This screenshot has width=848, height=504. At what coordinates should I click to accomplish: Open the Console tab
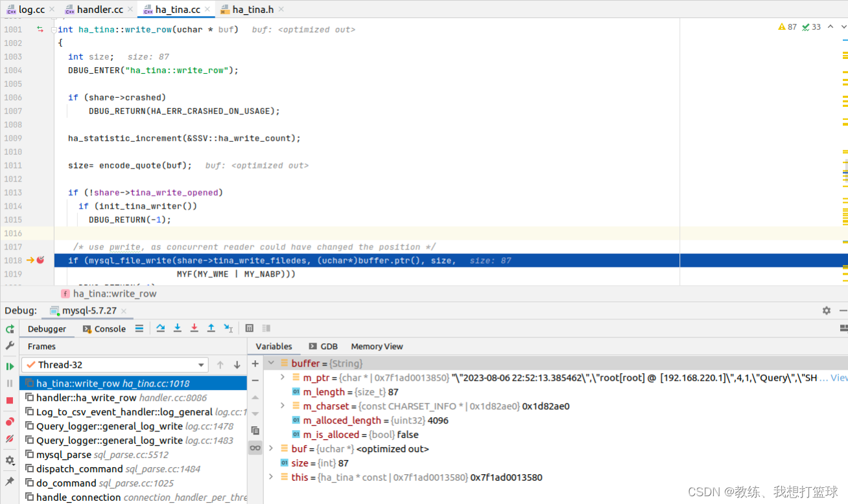(105, 328)
